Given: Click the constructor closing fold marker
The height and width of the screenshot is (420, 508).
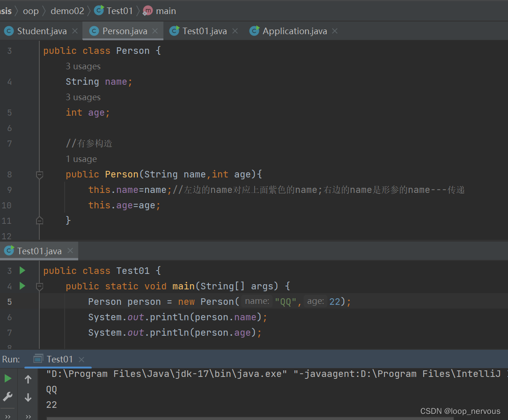Looking at the screenshot, I should pyautogui.click(x=39, y=221).
